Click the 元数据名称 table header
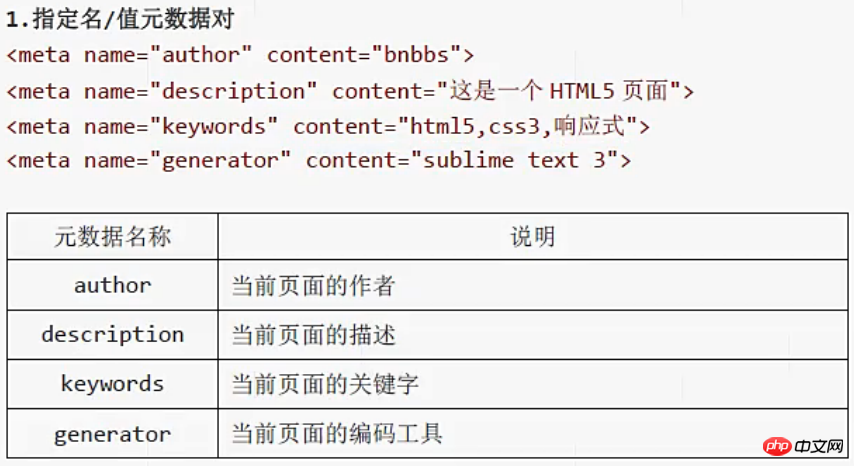The image size is (854, 466). 112,237
